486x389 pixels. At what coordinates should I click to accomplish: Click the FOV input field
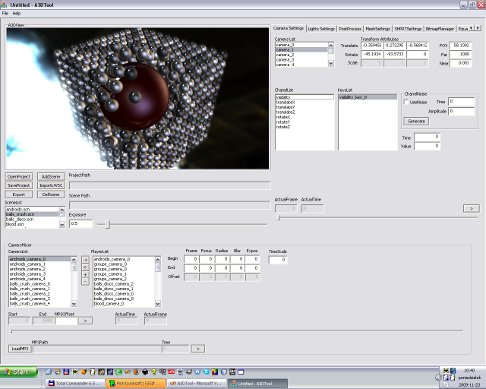(460, 45)
